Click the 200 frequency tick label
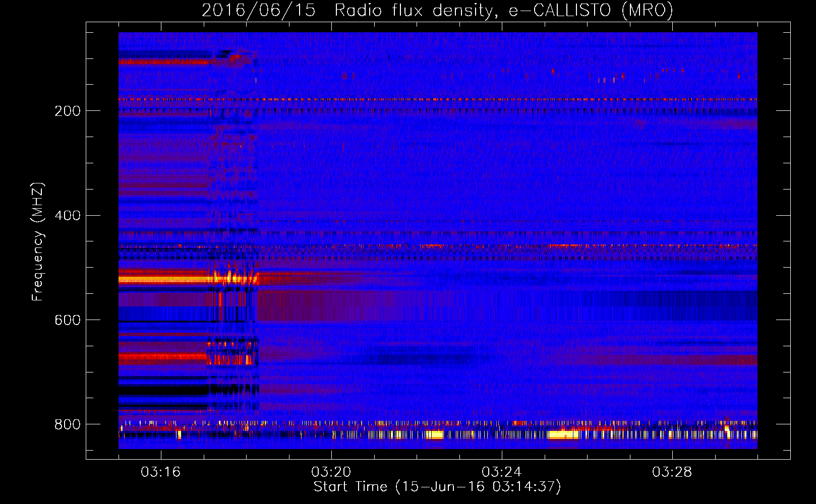Image resolution: width=816 pixels, height=504 pixels. click(x=68, y=111)
